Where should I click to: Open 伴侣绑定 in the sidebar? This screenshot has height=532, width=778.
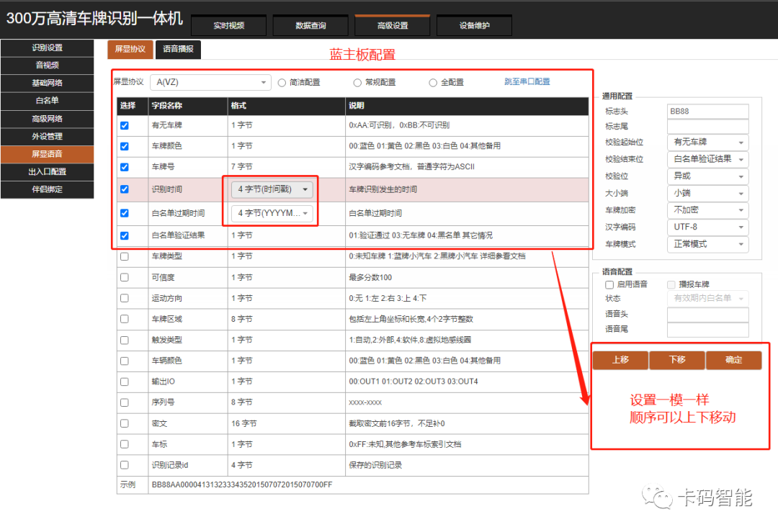point(47,189)
